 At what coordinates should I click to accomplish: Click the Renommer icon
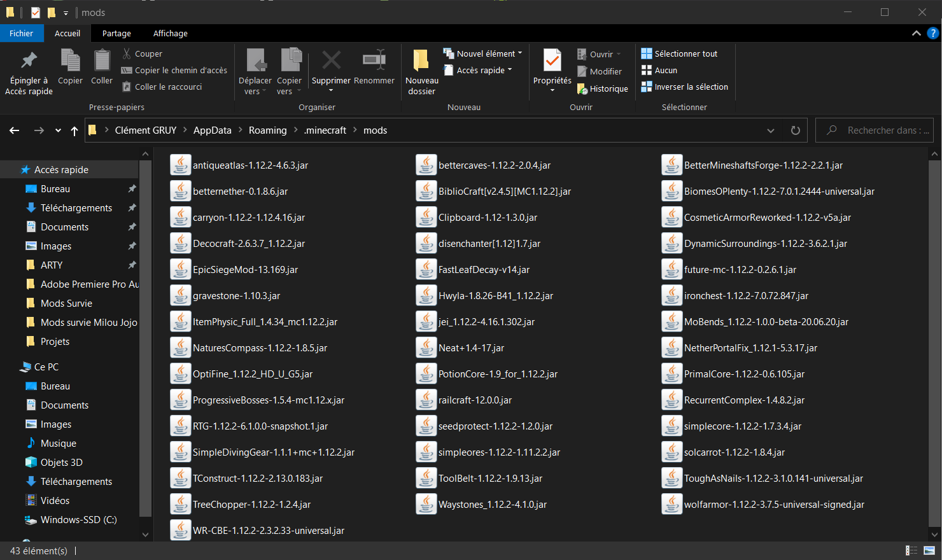coord(374,60)
